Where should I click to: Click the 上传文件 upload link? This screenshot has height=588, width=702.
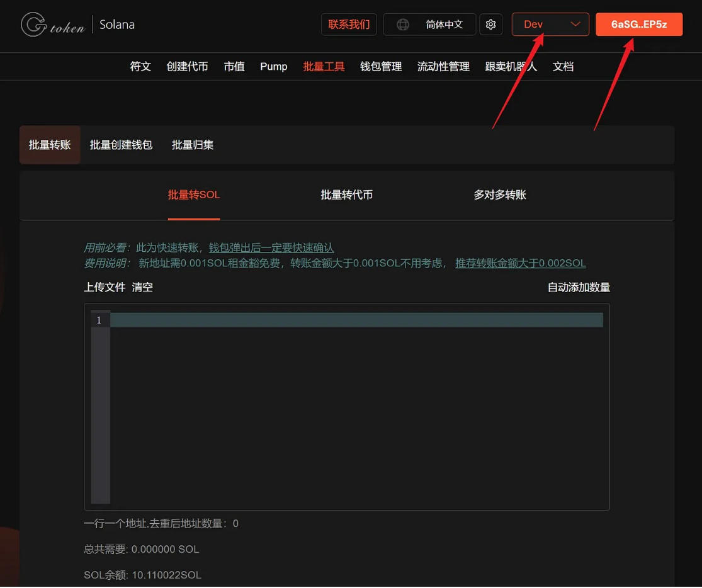(105, 287)
